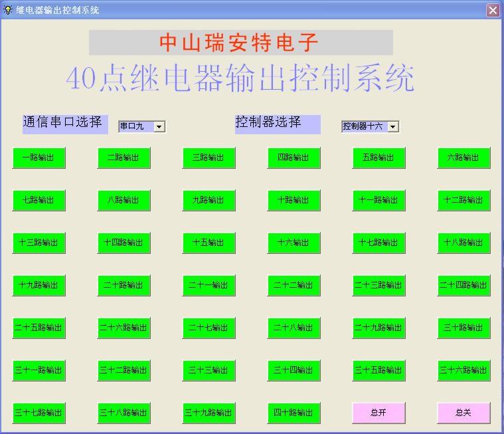Trigger the 三十二路输出 output
Viewport: 504px width, 434px height.
pyautogui.click(x=124, y=370)
